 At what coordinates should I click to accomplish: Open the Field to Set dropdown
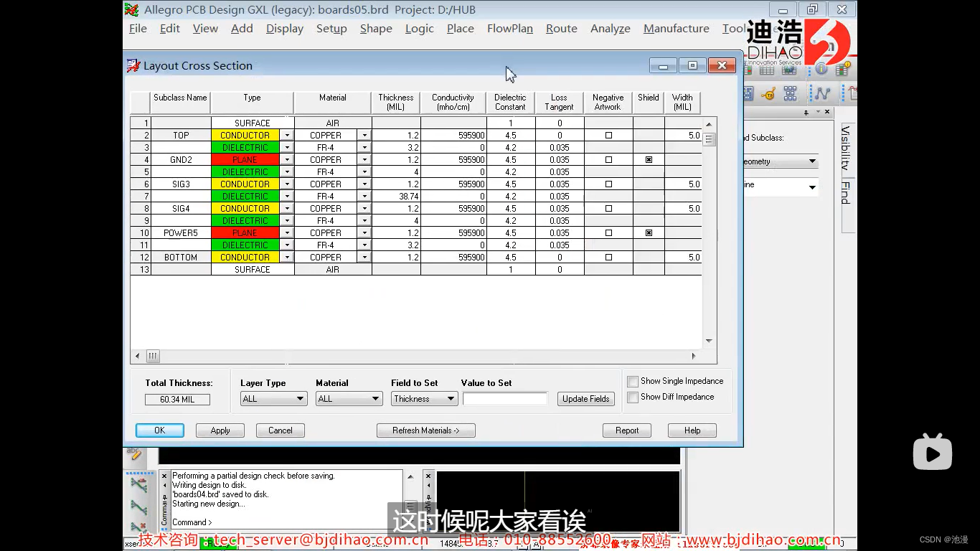tap(424, 399)
